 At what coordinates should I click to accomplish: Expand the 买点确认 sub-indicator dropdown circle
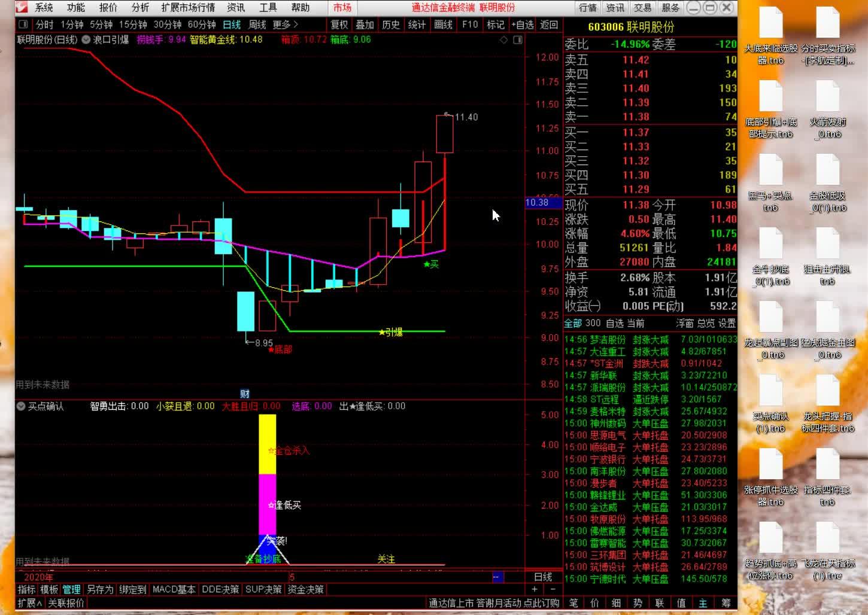click(x=21, y=406)
